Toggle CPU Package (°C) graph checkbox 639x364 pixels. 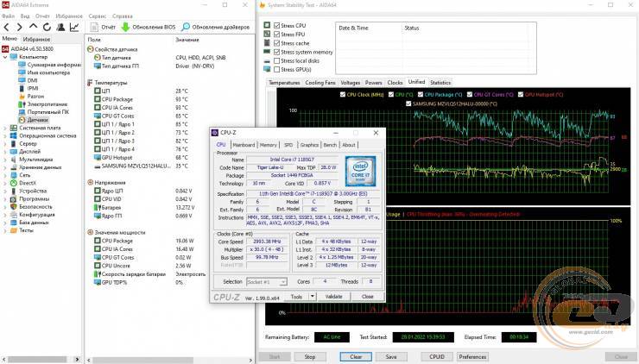click(x=421, y=95)
